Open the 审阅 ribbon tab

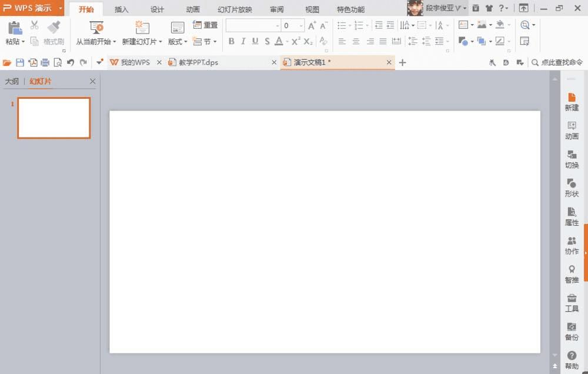(x=277, y=9)
